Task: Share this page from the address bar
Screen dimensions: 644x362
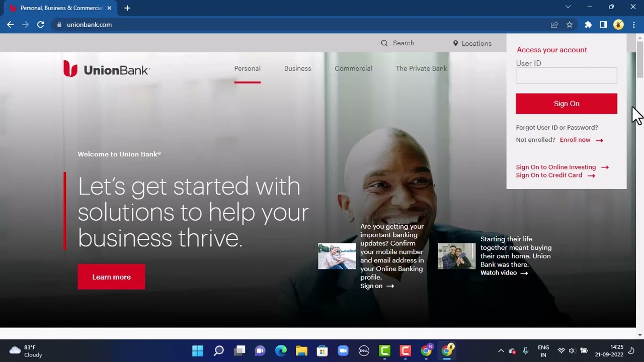Action: (554, 25)
